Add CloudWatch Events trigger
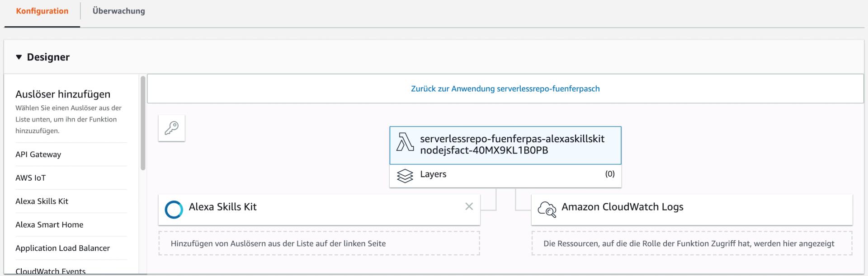 pos(51,271)
